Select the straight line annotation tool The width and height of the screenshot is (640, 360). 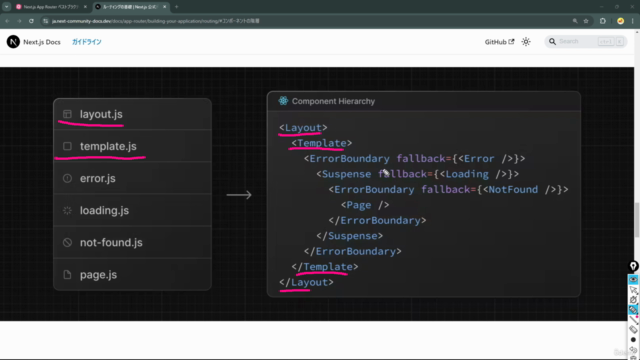633,320
